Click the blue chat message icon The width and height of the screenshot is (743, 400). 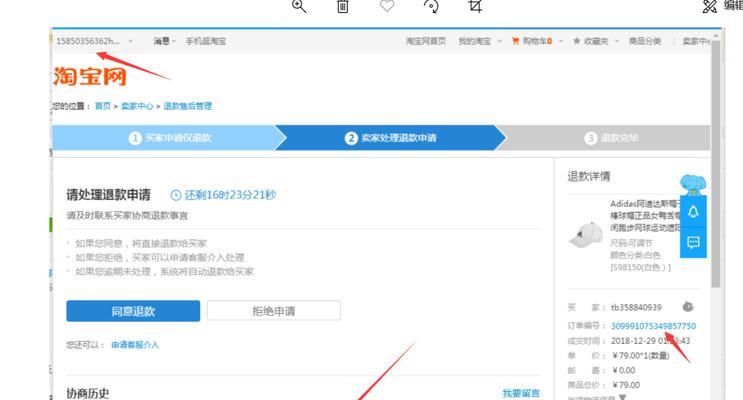693,243
